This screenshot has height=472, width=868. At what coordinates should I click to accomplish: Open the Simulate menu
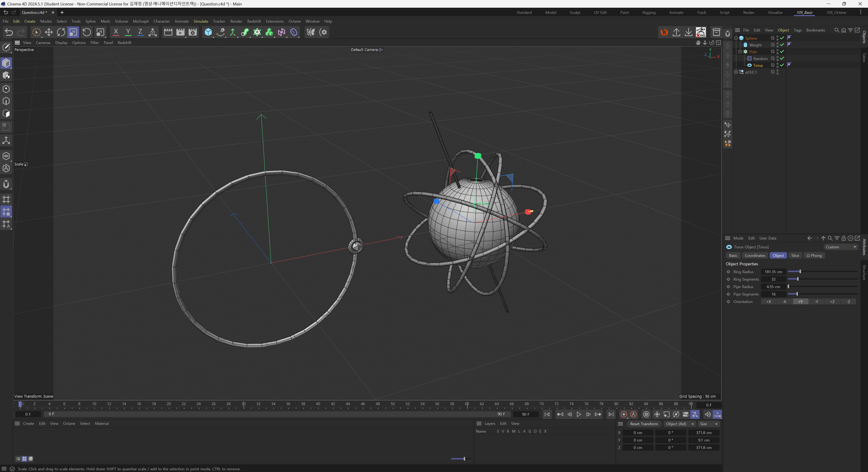pos(201,21)
